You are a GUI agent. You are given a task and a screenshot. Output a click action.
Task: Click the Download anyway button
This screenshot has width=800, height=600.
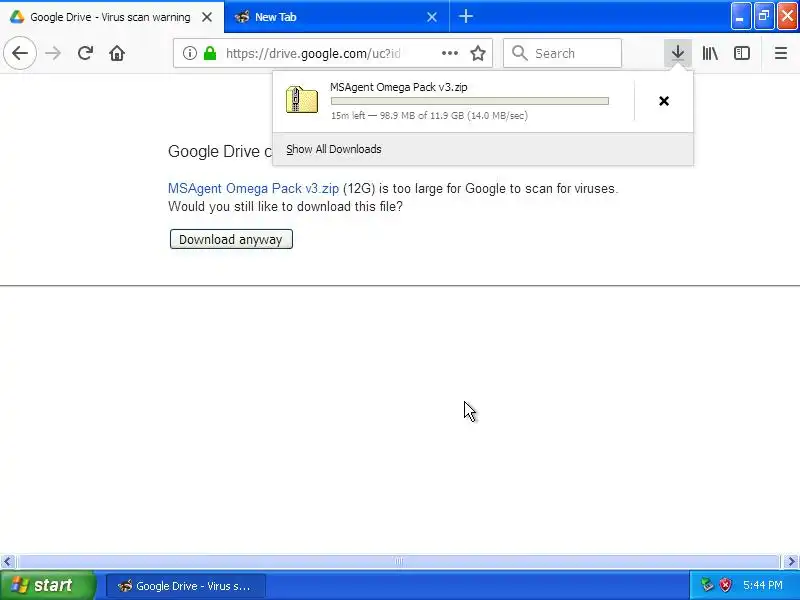[231, 239]
